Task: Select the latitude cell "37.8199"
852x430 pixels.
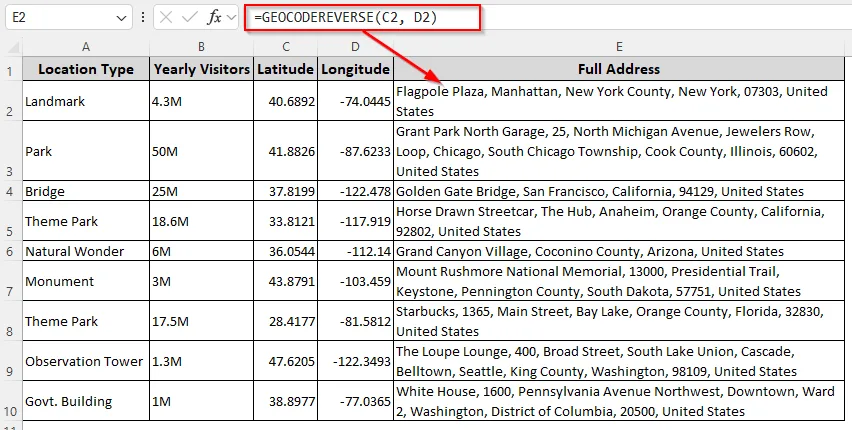Action: [x=286, y=191]
